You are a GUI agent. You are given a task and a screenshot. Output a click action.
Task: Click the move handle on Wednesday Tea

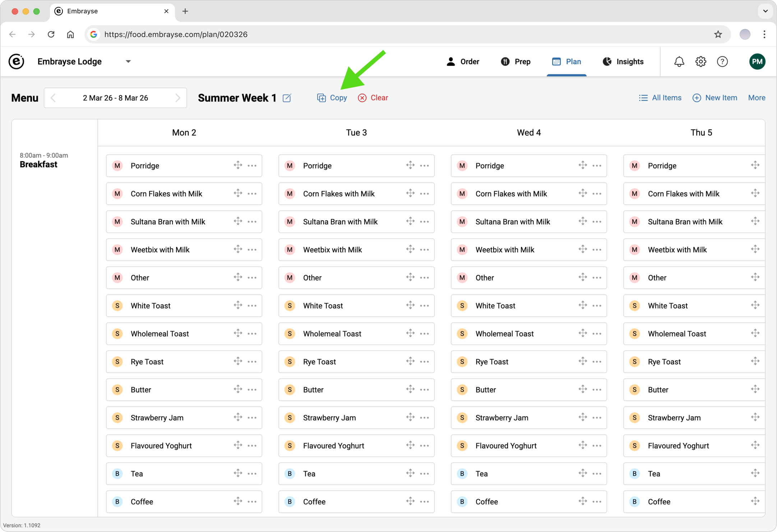click(583, 473)
